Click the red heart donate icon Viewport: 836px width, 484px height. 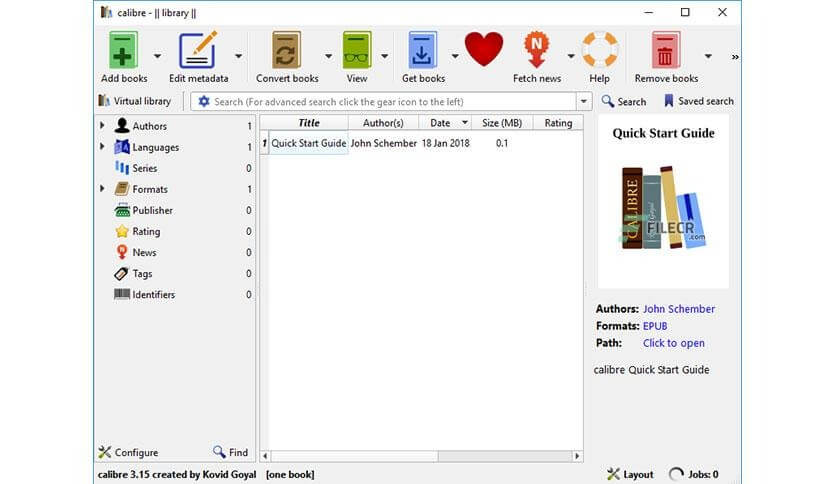click(x=484, y=49)
